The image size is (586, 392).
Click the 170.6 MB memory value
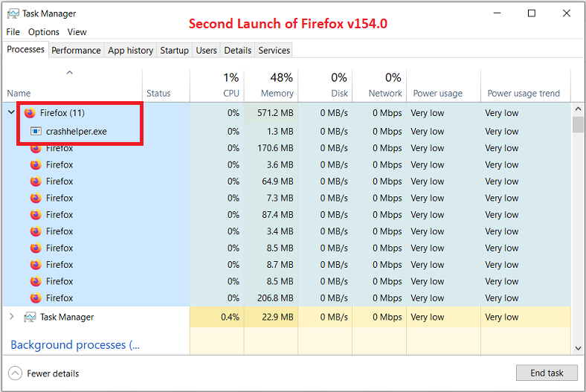pos(275,148)
